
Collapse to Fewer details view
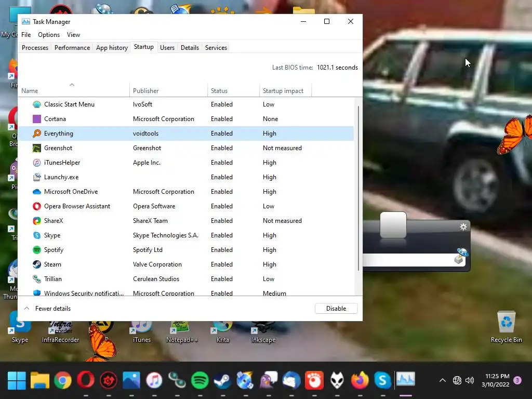tap(47, 309)
